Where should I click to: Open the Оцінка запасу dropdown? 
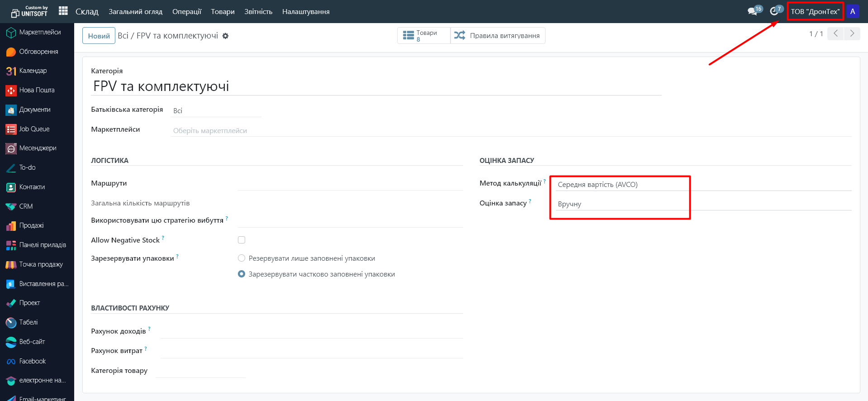(620, 204)
